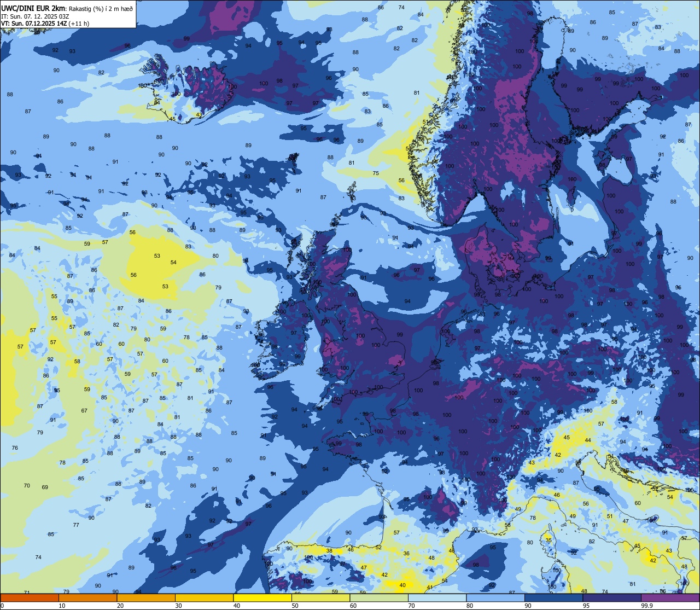Click the blue legend swatch between 80 and 90
700x610 pixels.
(495, 598)
